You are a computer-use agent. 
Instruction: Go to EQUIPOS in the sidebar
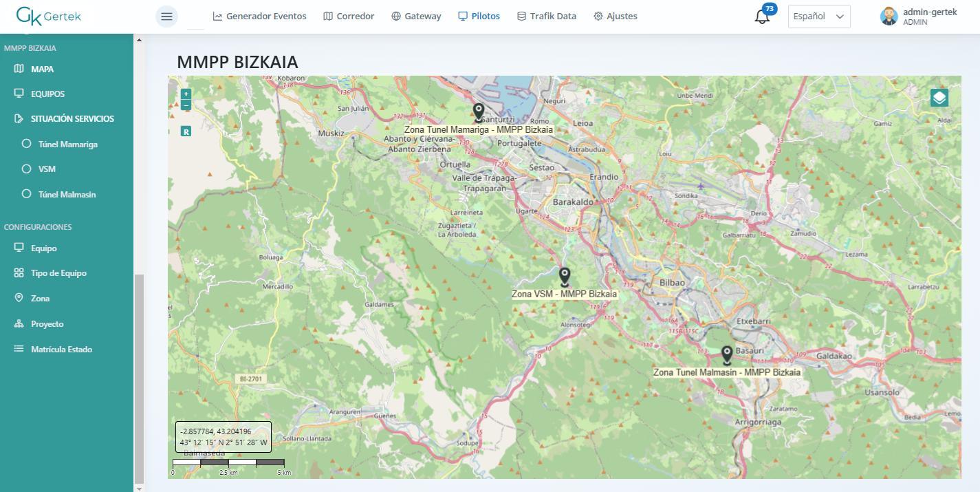pos(47,94)
